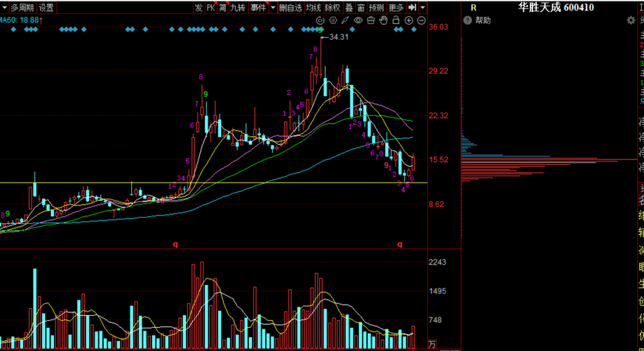Image resolution: width=644 pixels, height=351 pixels.
Task: Click the 22.32 price axis label
Action: pos(438,116)
